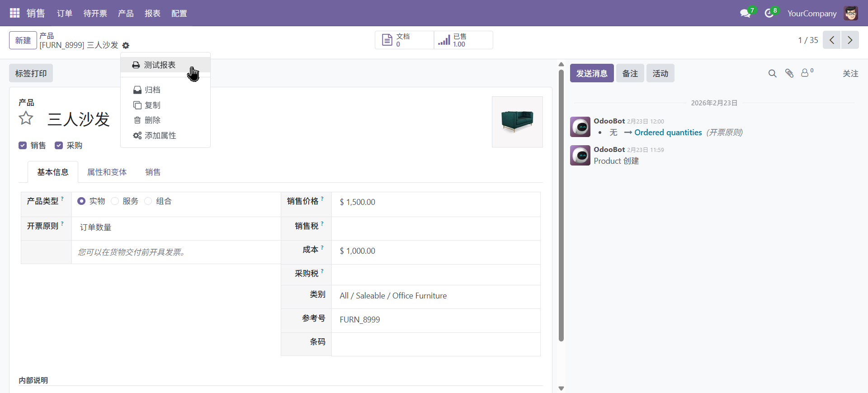Click the gear actions icon beside product name
Screen dimensions: 868x393
point(126,45)
